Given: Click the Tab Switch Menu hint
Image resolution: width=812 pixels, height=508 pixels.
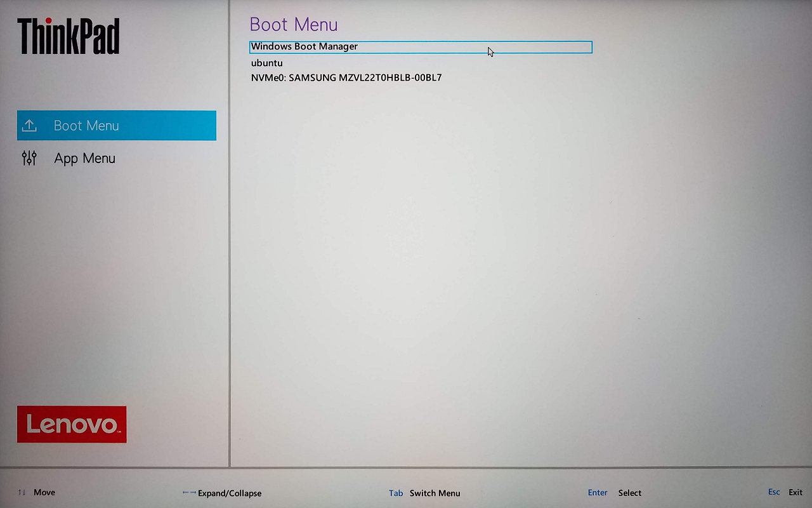Looking at the screenshot, I should (424, 493).
